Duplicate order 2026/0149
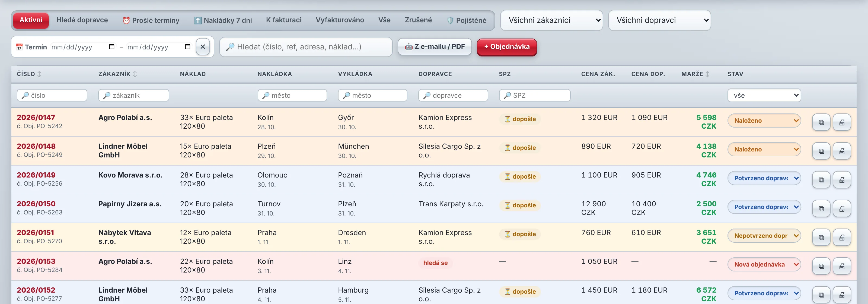This screenshot has width=868, height=304. pyautogui.click(x=821, y=180)
